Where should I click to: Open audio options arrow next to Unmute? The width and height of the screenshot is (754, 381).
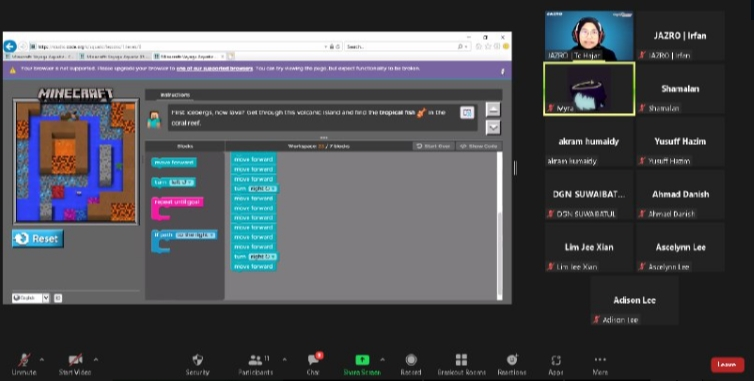pyautogui.click(x=42, y=359)
